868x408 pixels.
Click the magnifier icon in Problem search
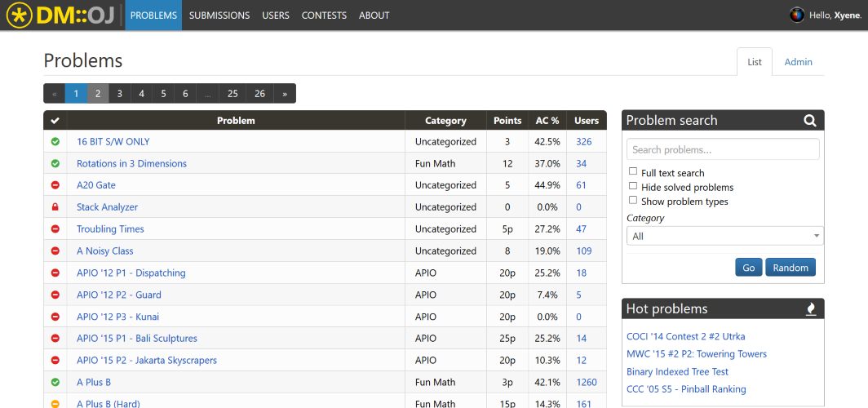[810, 120]
